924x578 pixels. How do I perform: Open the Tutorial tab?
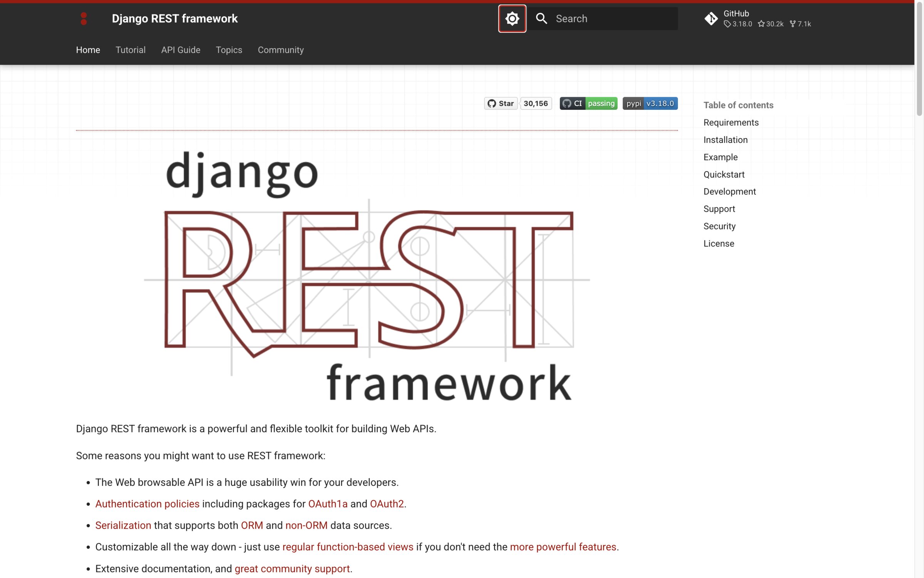pos(131,50)
